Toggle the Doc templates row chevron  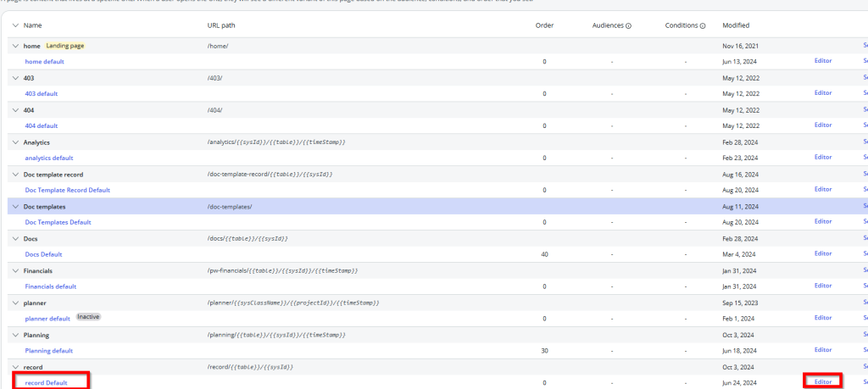tap(15, 207)
